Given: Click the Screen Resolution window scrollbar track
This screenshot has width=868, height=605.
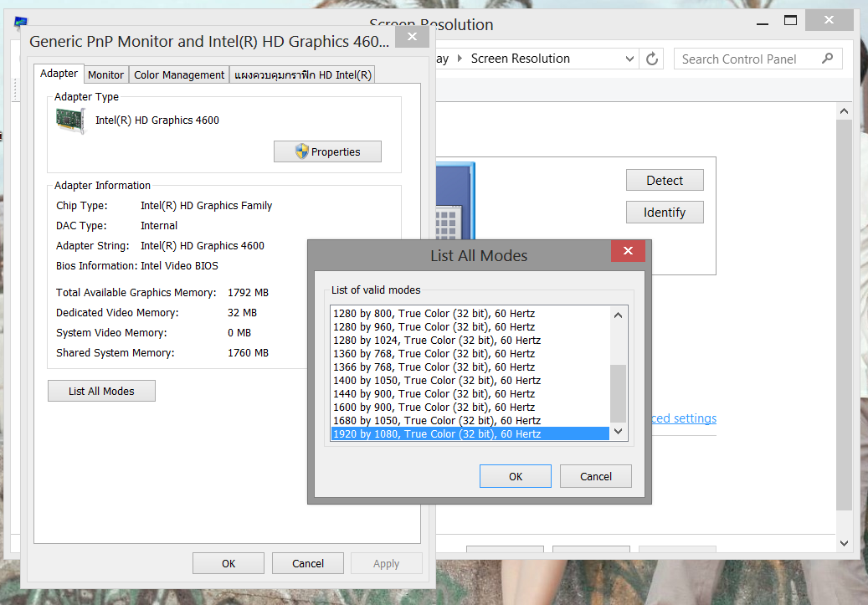Looking at the screenshot, I should 844,522.
